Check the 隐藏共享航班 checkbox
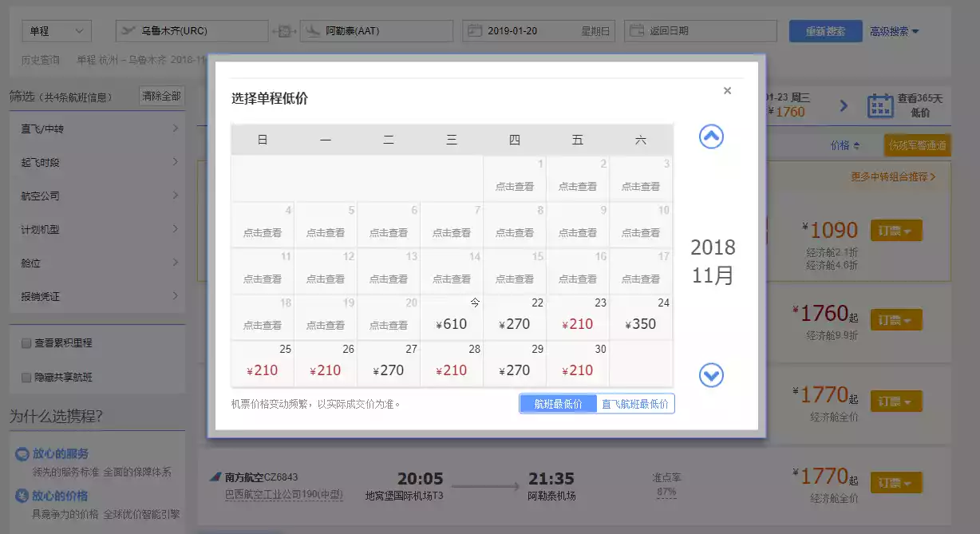 click(x=26, y=377)
